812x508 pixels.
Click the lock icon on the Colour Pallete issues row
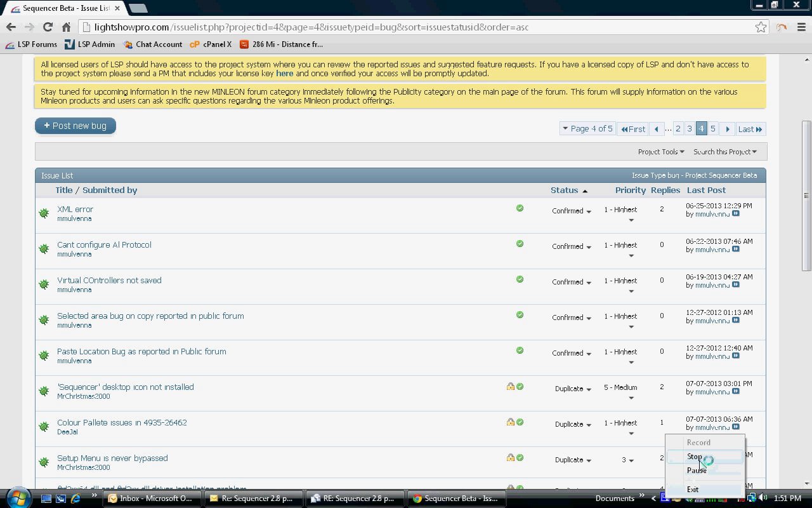click(510, 422)
